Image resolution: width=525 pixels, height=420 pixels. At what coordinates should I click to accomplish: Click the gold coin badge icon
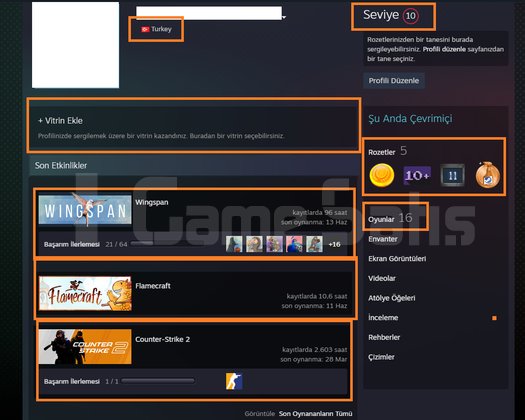(382, 175)
